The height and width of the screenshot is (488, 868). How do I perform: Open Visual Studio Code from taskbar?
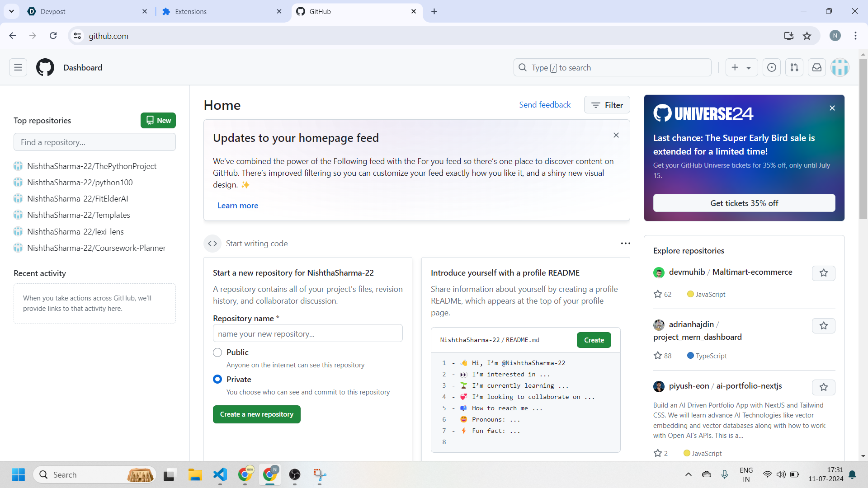[220, 474]
